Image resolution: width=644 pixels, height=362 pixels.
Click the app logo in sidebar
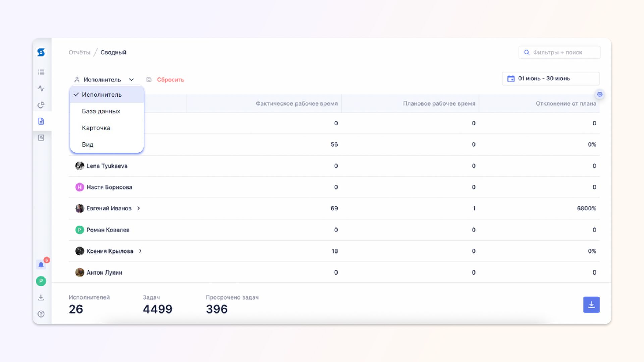point(41,52)
